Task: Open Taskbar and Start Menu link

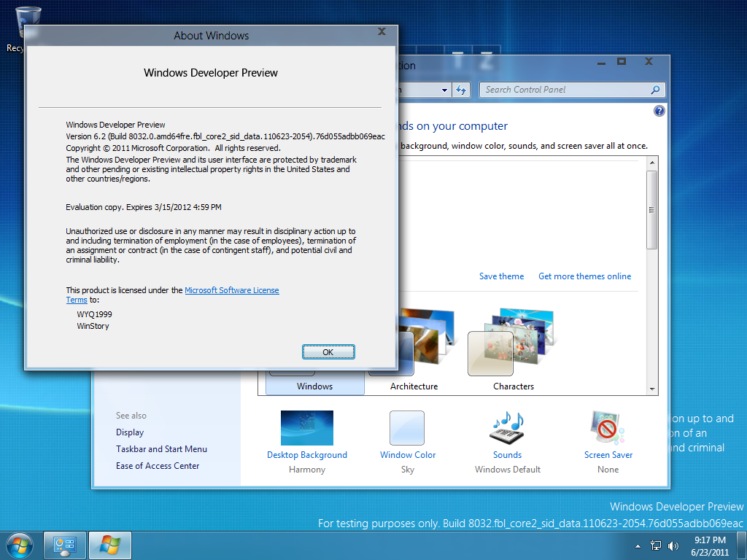Action: pos(161,448)
